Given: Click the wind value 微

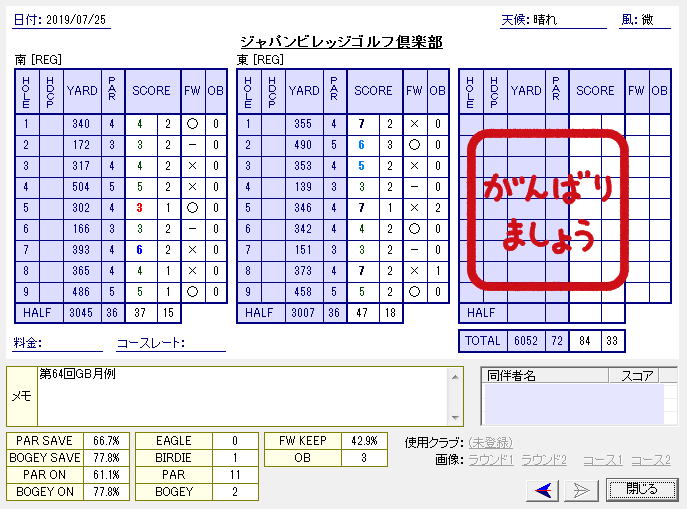Looking at the screenshot, I should (x=648, y=20).
